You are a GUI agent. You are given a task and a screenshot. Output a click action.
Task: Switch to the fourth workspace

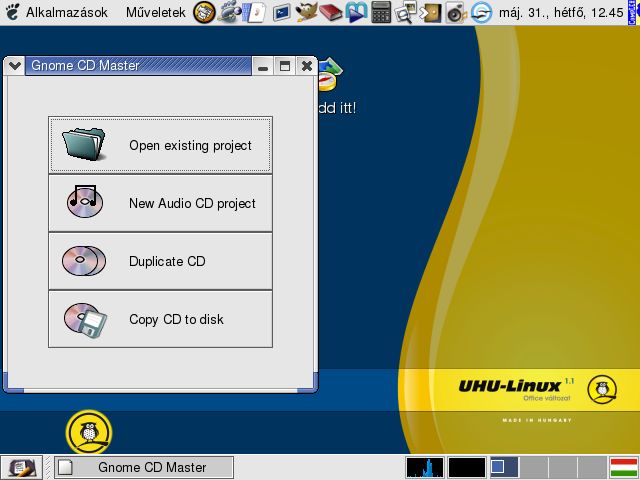[x=592, y=467]
